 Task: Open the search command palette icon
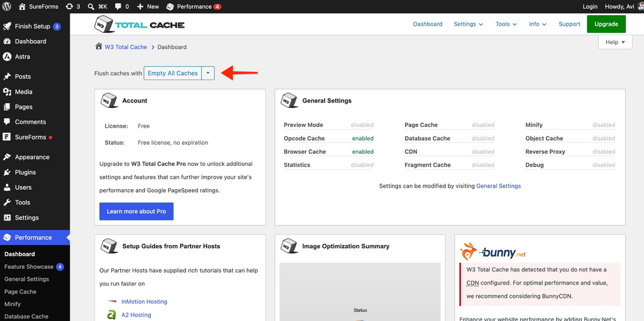click(91, 6)
